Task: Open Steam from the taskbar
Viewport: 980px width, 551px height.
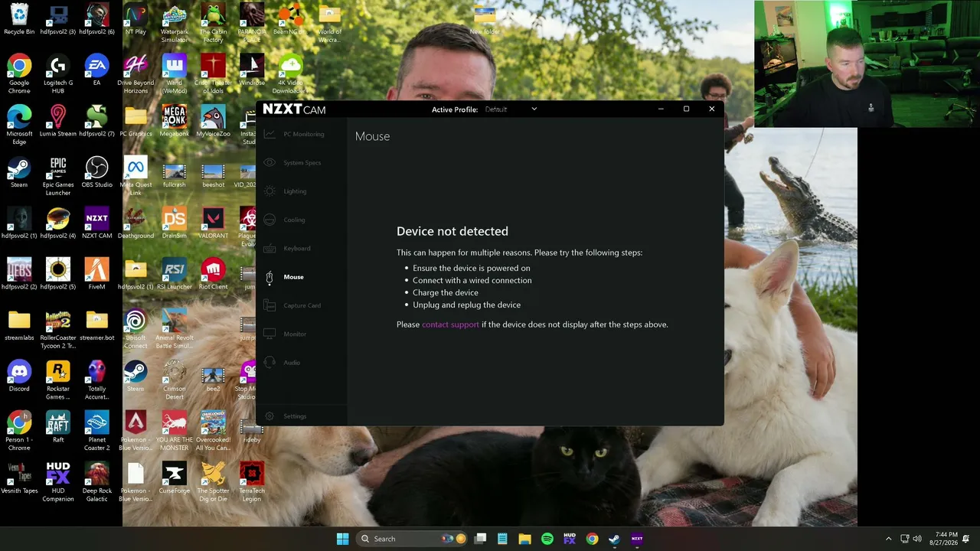Action: [x=614, y=539]
